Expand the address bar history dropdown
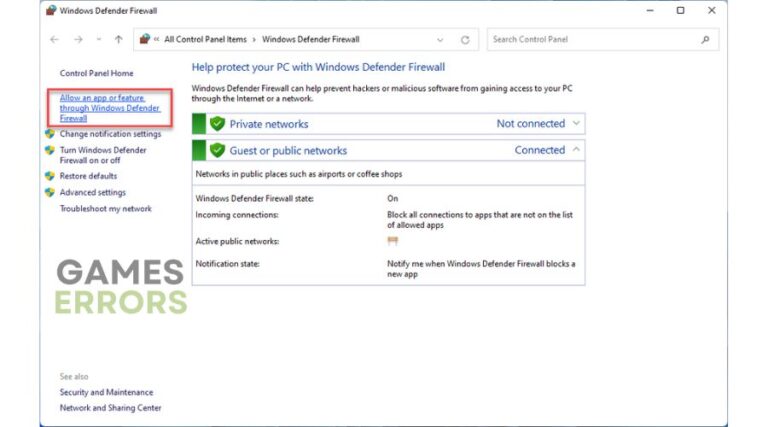The height and width of the screenshot is (427, 768). coord(440,40)
